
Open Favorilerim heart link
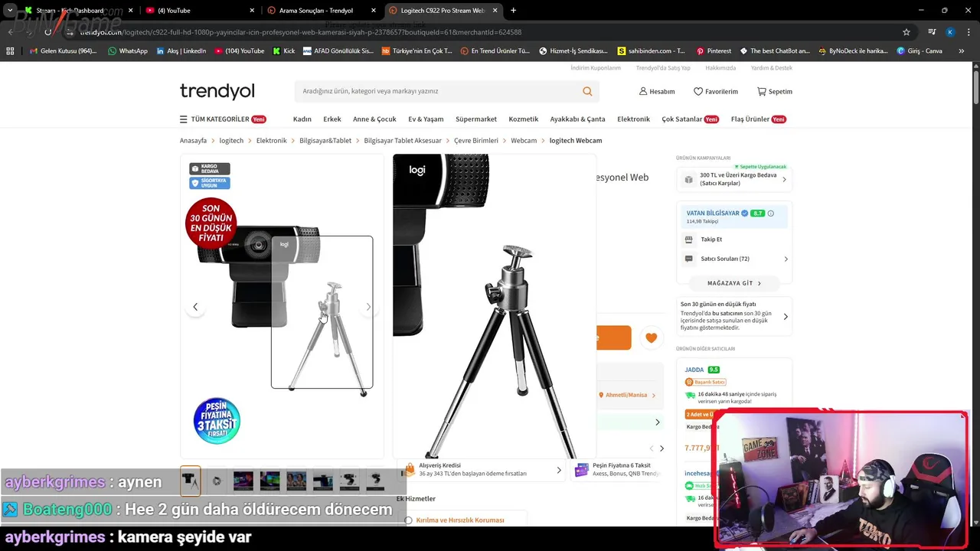(x=716, y=91)
